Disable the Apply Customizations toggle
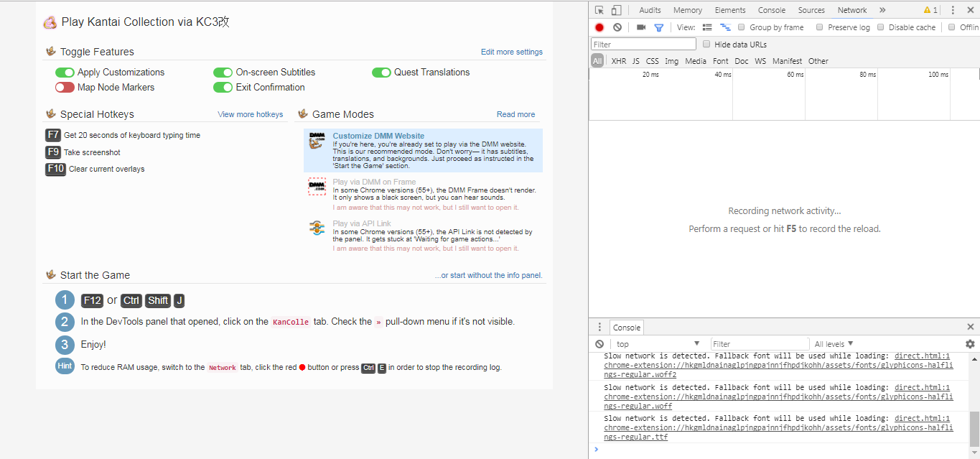Image resolution: width=980 pixels, height=459 pixels. click(65, 72)
